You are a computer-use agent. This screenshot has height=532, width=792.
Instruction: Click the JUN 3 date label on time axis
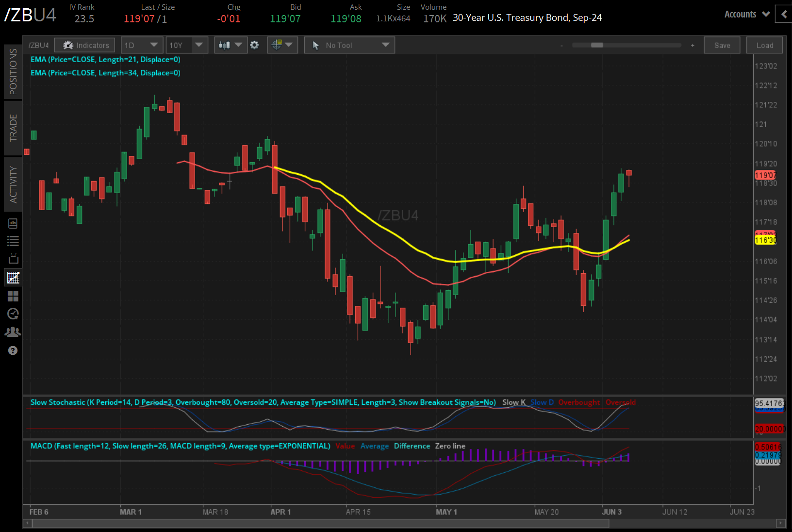[x=611, y=512]
